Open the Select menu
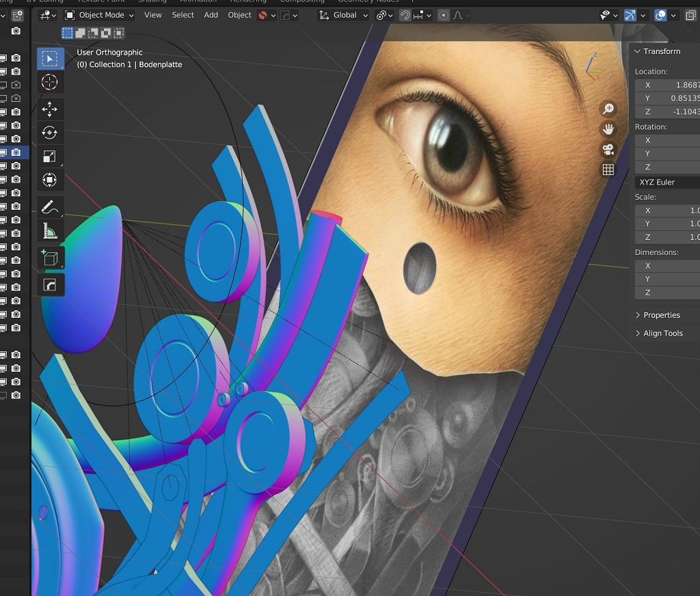The image size is (700, 596). (183, 15)
